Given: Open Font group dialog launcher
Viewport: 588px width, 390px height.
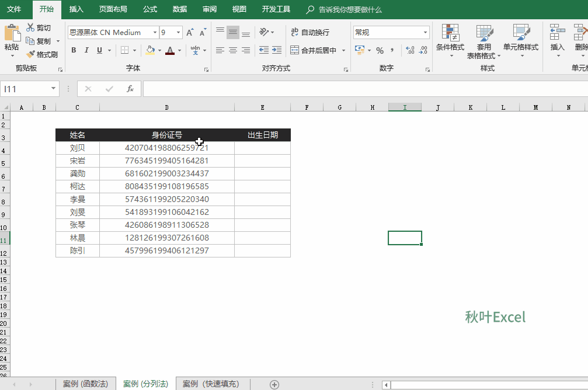Looking at the screenshot, I should (206, 69).
